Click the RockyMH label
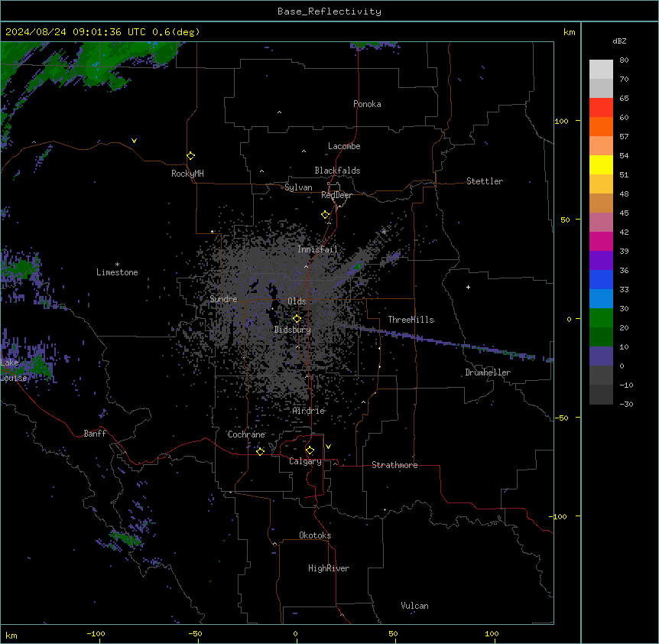 click(187, 174)
